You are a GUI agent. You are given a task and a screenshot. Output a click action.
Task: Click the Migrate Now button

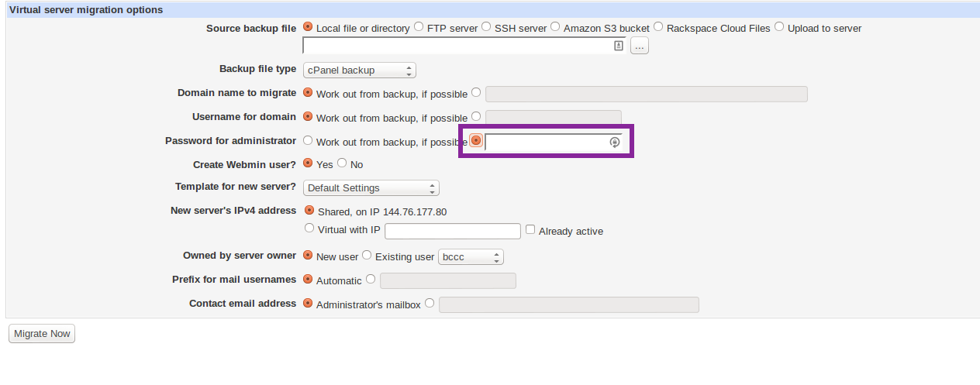[x=42, y=334]
